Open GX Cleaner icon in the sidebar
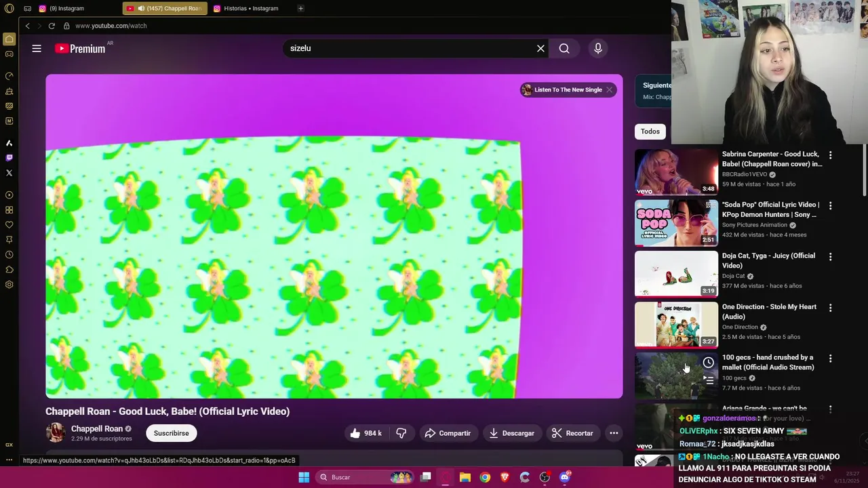 (9, 91)
